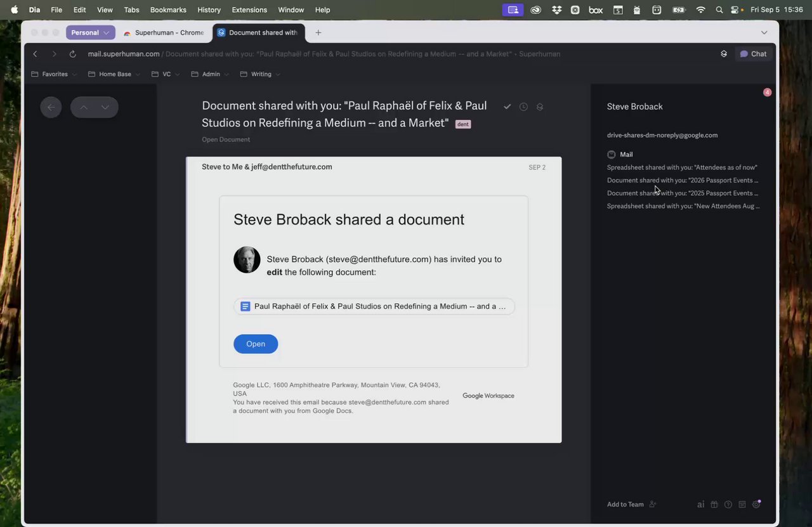This screenshot has width=812, height=527.
Task: Click the red notification badge showing 4
Action: coord(767,92)
